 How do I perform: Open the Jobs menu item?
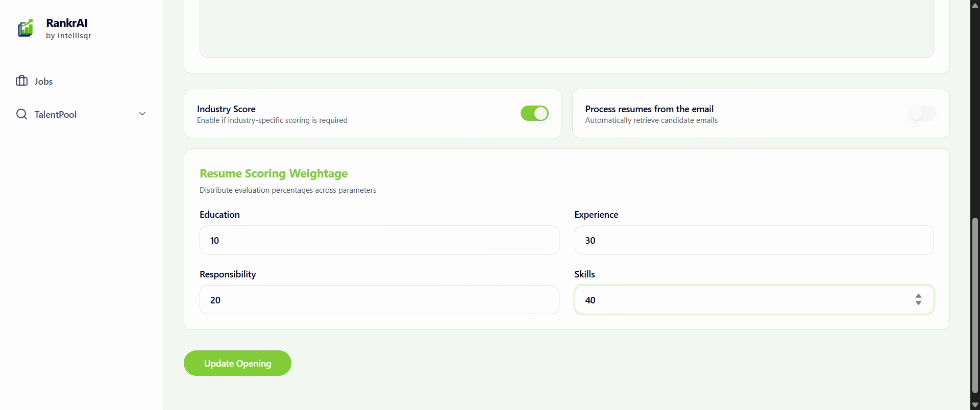(43, 82)
